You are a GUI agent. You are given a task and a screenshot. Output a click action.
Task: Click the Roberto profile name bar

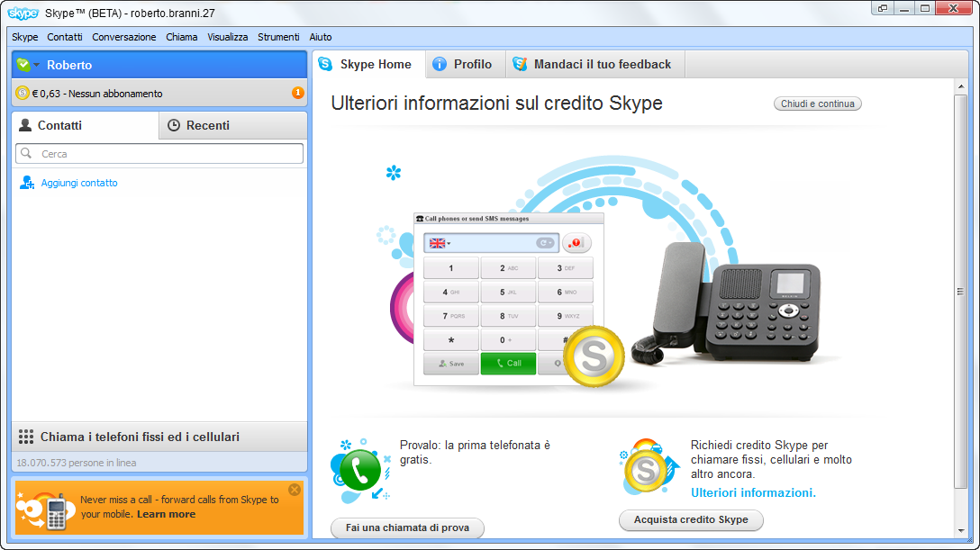point(159,65)
